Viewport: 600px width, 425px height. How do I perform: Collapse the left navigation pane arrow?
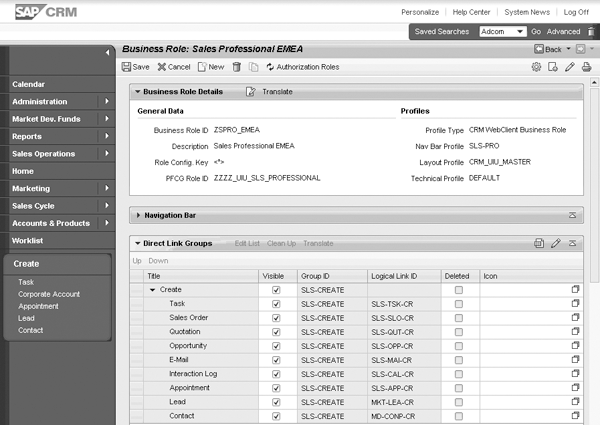(x=107, y=51)
